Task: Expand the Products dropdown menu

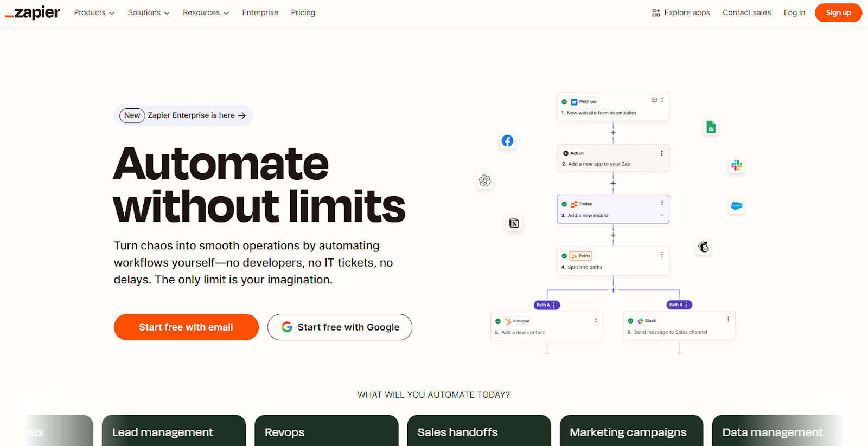Action: tap(94, 12)
